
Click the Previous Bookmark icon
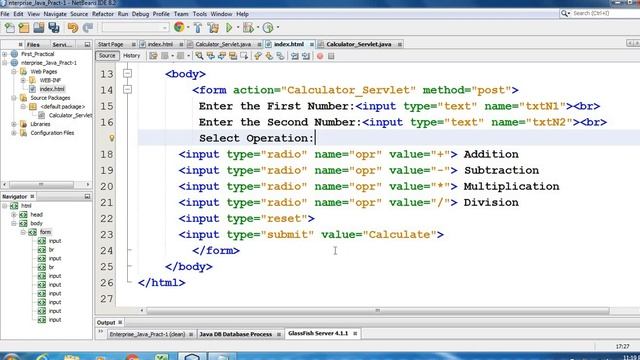pyautogui.click(x=258, y=56)
